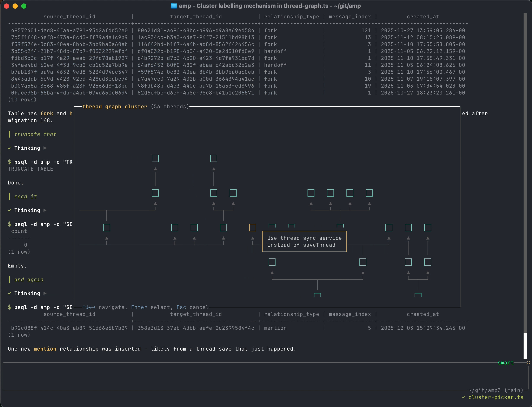Screen dimensions: 532x407
Task: Select the folder icon in window title
Action: click(x=174, y=6)
